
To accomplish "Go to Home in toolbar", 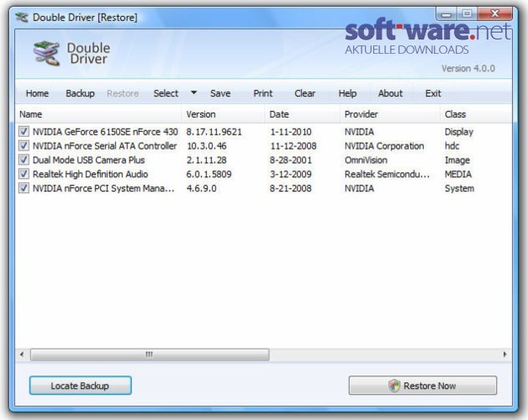I will tap(37, 93).
